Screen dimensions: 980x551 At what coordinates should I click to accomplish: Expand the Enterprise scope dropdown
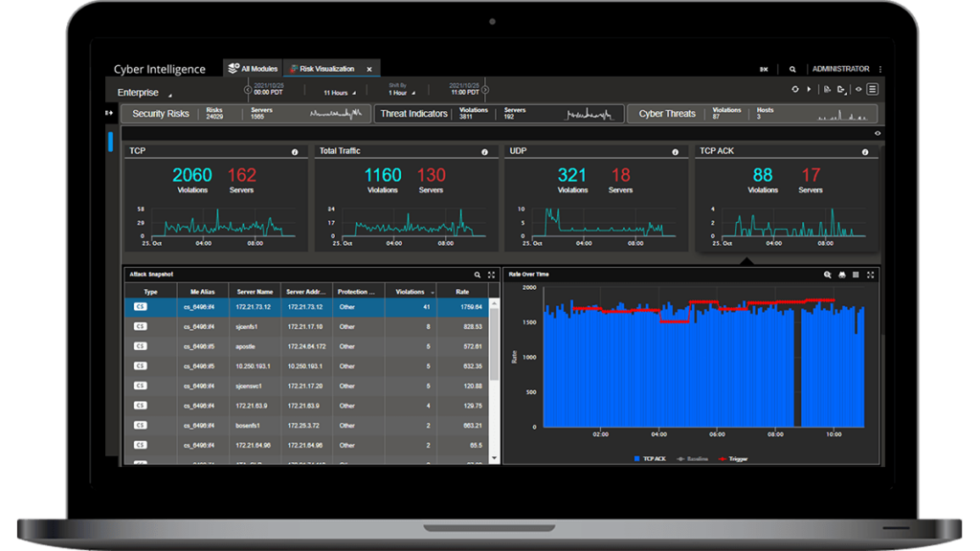click(144, 93)
